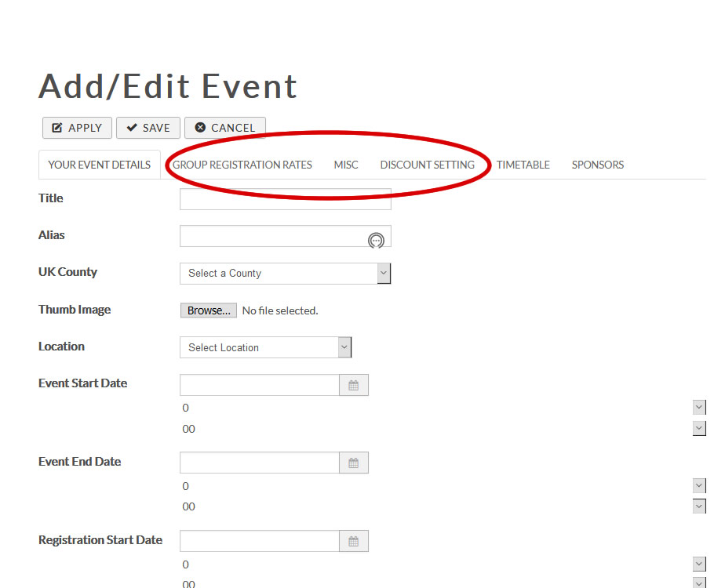
Task: Click the Save button
Action: coord(148,128)
